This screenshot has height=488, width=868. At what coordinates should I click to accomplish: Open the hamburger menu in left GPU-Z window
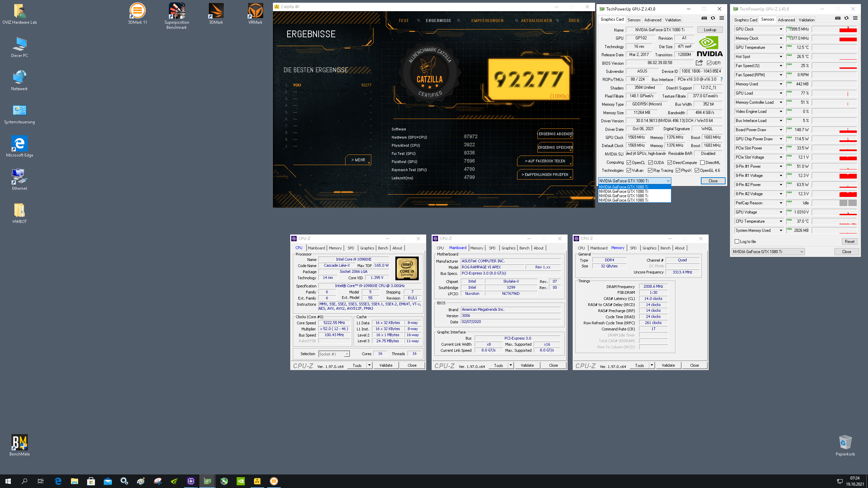tap(722, 18)
